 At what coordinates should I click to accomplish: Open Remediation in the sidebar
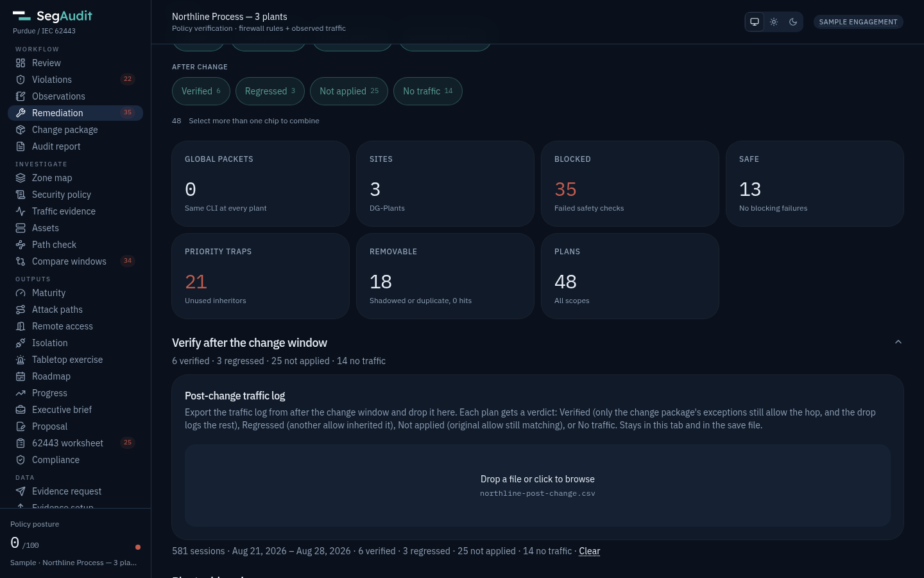tap(75, 113)
